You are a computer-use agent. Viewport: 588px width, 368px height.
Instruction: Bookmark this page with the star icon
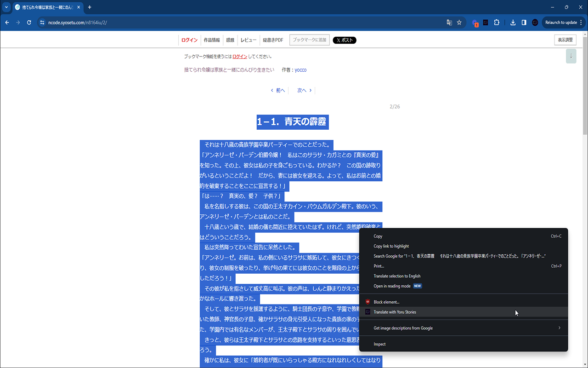pos(459,23)
